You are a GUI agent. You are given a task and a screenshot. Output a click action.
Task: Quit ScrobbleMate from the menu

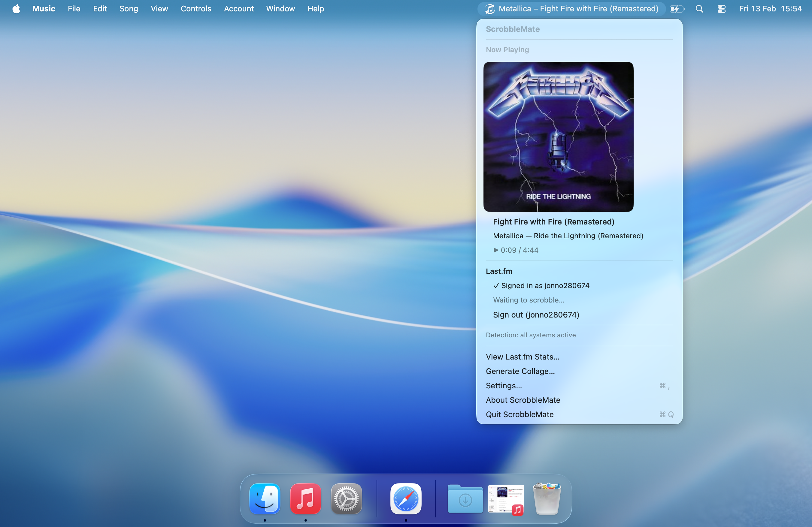[x=519, y=414]
